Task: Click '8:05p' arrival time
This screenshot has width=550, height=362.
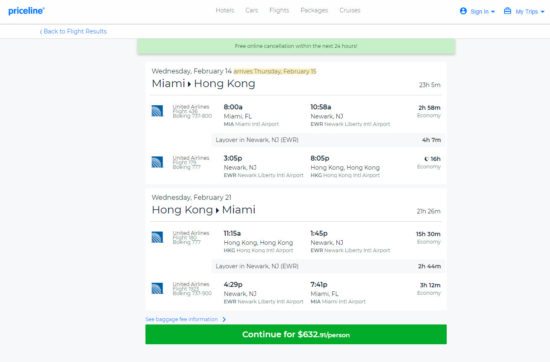Action: (320, 158)
